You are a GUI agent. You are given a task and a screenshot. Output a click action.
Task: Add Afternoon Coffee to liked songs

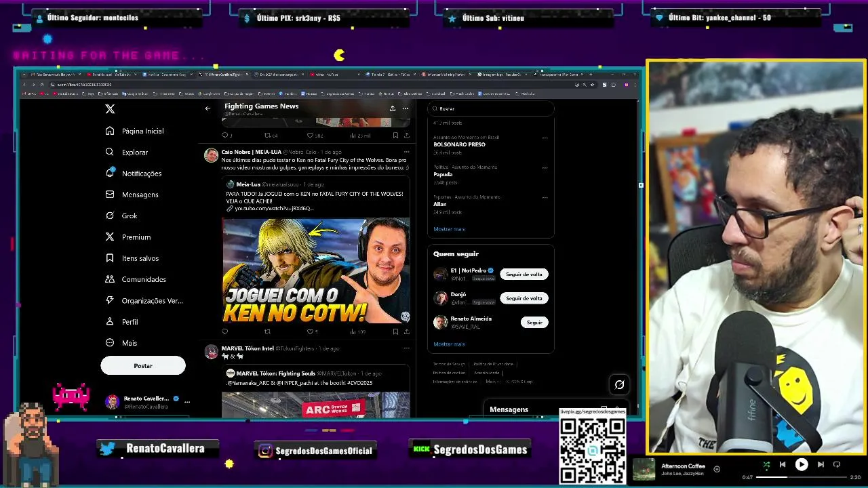(717, 469)
